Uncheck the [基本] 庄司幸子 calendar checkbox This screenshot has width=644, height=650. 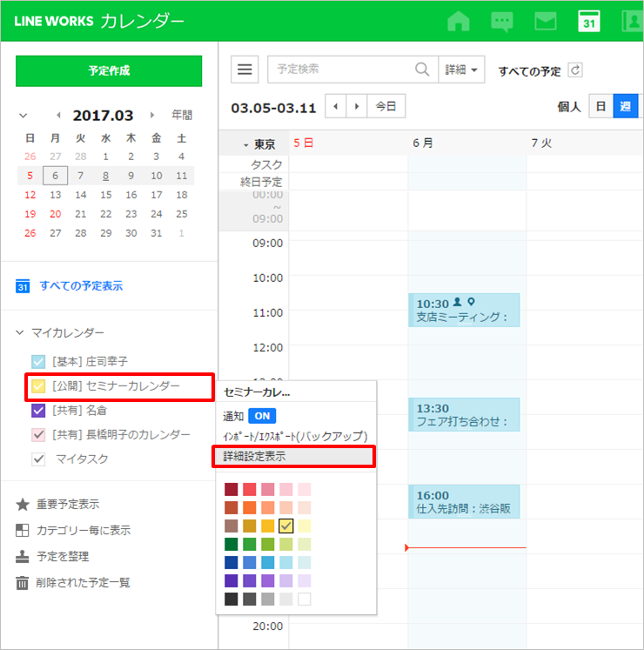(x=38, y=361)
